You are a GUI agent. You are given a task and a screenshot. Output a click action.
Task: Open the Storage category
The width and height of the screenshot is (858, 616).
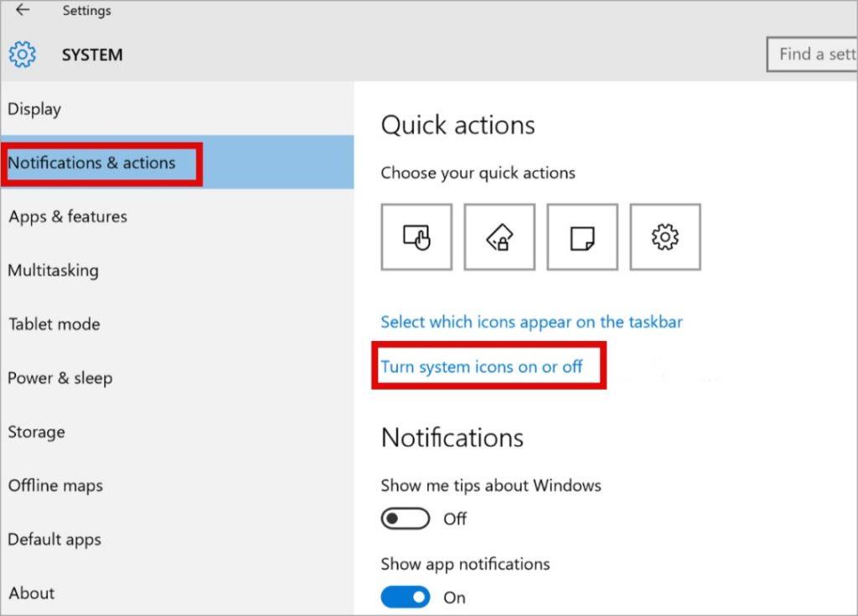coord(178,432)
